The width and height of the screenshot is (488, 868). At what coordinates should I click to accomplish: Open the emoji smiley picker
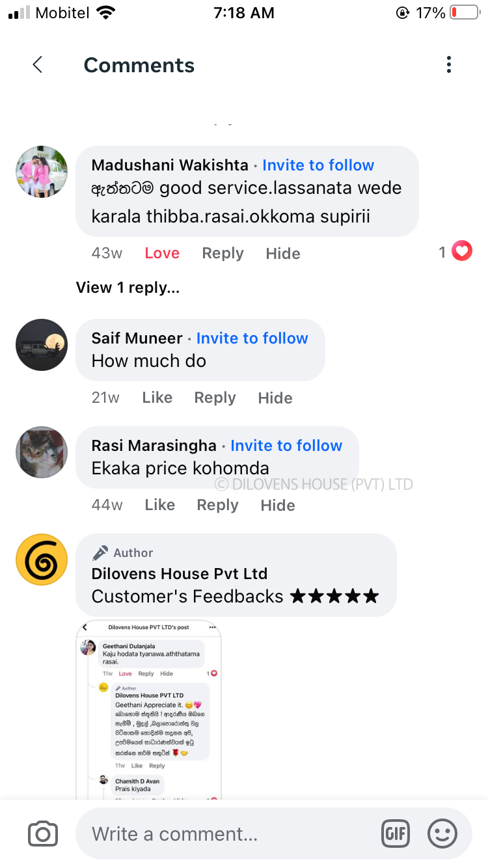coord(442,834)
